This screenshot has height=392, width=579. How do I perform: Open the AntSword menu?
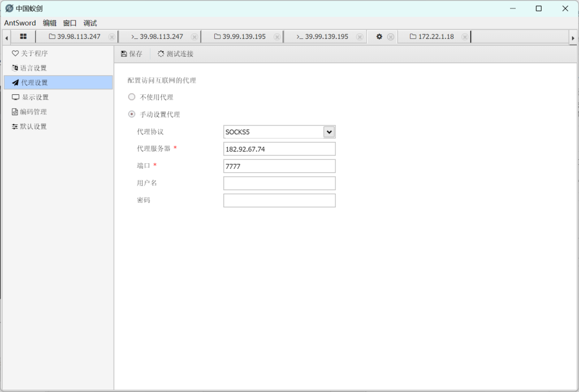20,23
